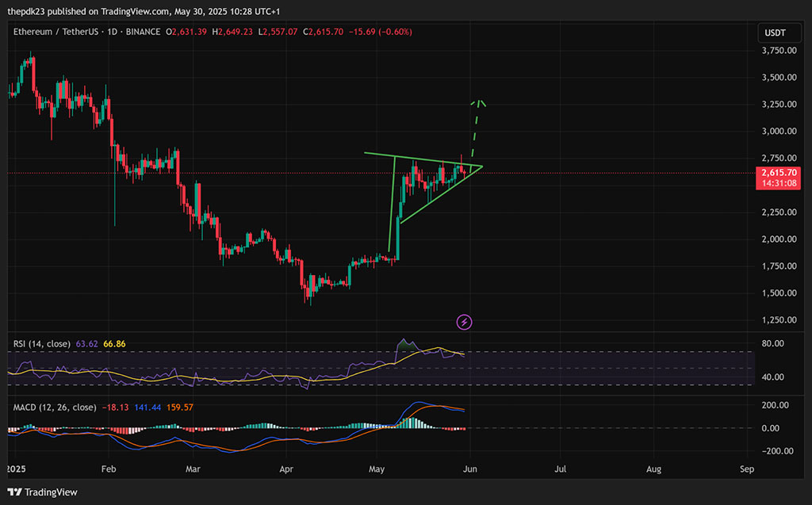Click the May label on time axis

coord(377,469)
